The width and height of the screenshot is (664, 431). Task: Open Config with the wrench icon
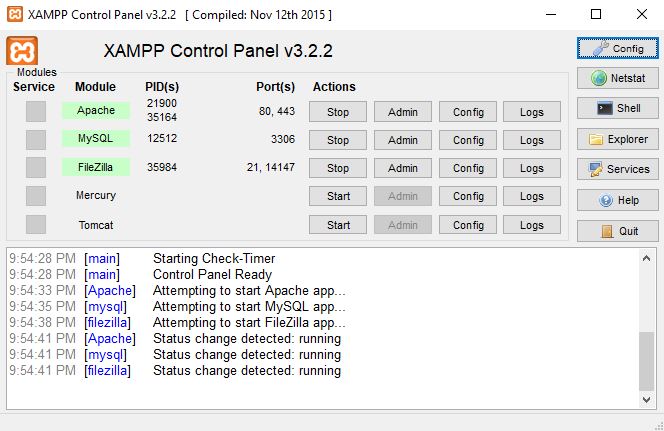(617, 48)
